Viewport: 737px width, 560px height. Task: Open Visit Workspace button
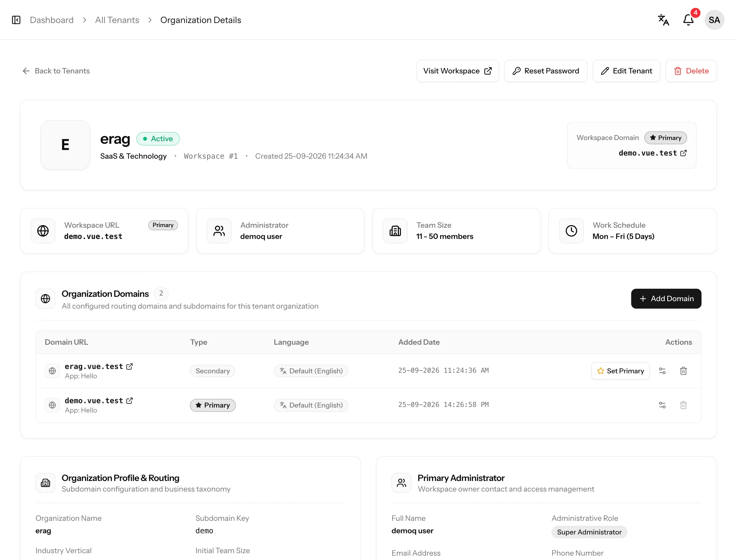click(x=458, y=71)
